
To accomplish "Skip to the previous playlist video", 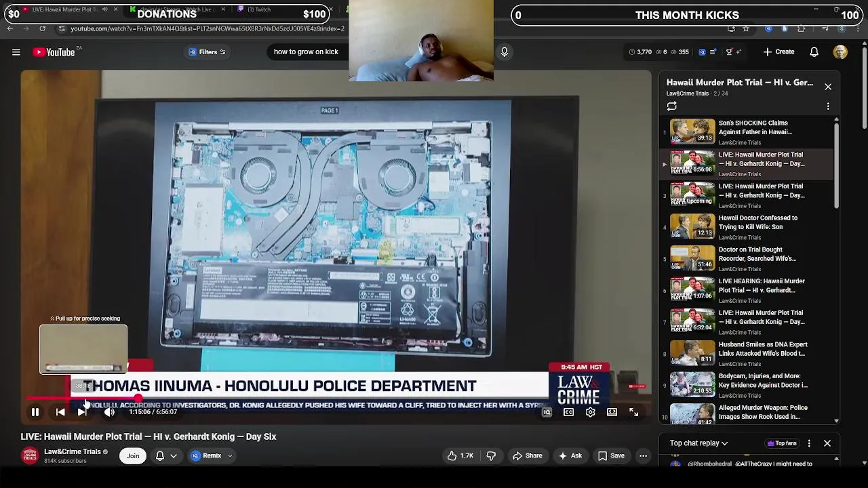I will point(60,411).
